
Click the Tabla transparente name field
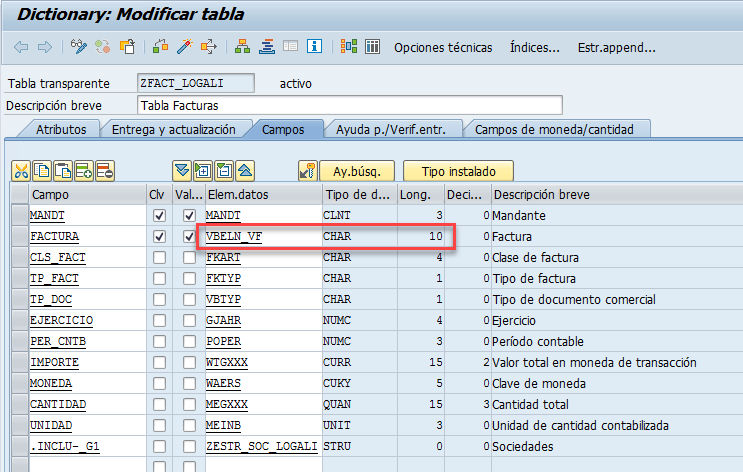tap(196, 83)
